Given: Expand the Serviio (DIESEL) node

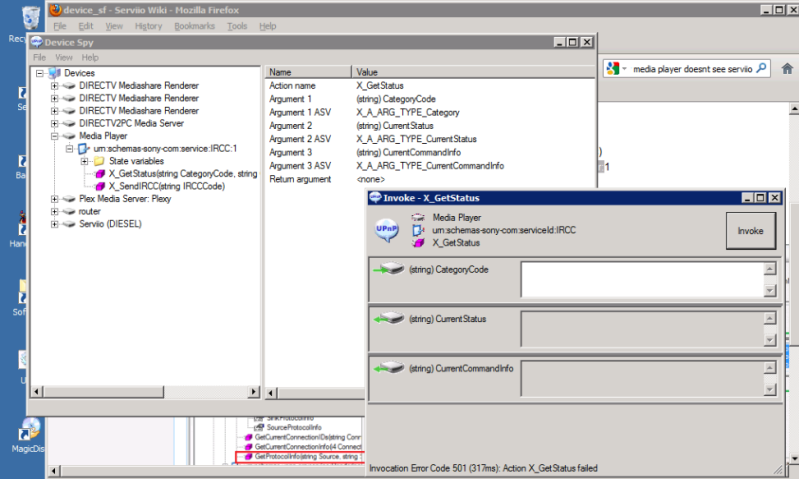Looking at the screenshot, I should pos(55,224).
